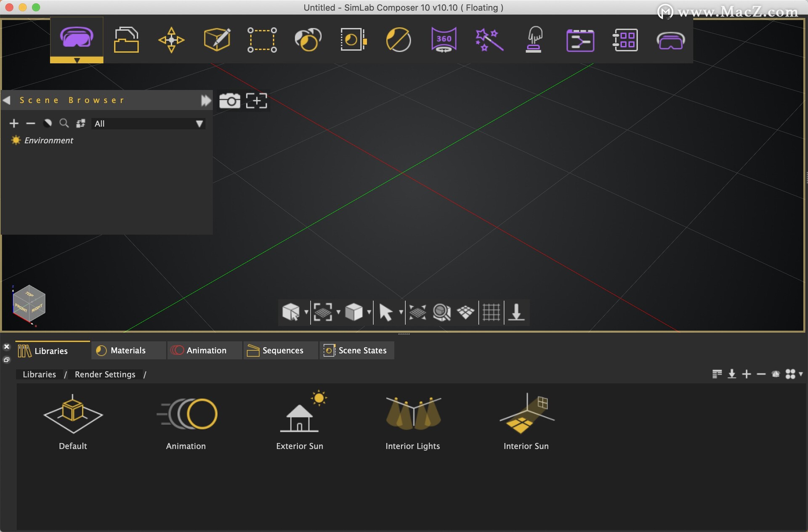Open the hand-pointer interaction icon

click(534, 40)
